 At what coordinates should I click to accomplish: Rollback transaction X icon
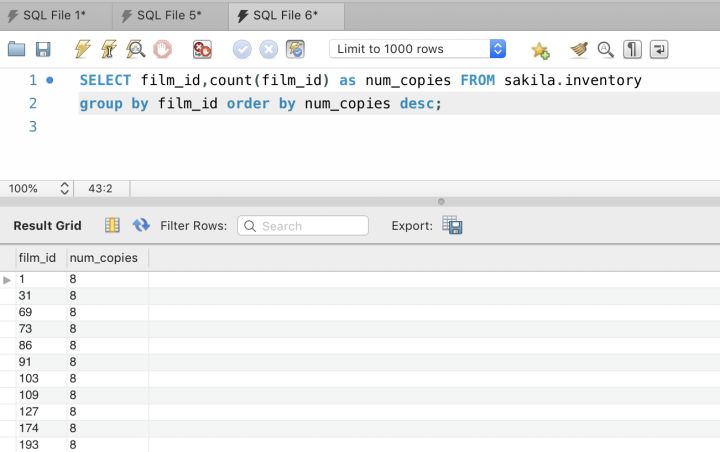tap(269, 49)
